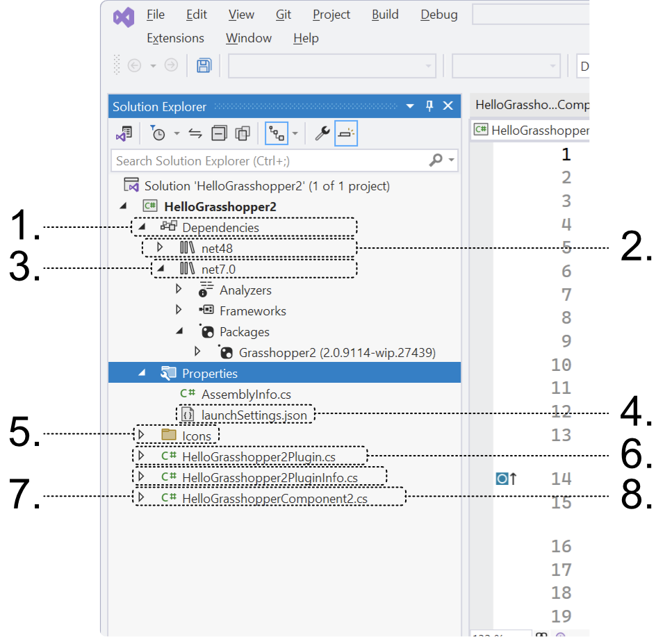Select Grasshopper2 (2.0.9114-wip.27439) package

click(x=337, y=353)
